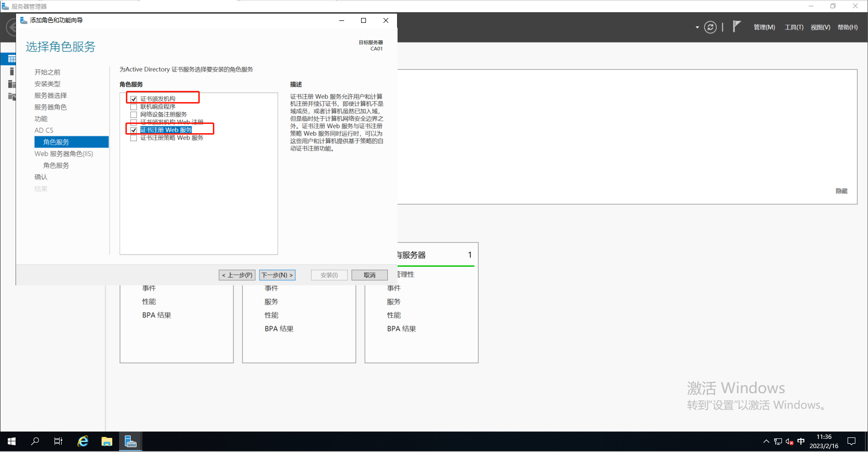Screen dimensions: 868x452
Task: Open the notifications flag icon
Action: pyautogui.click(x=736, y=27)
